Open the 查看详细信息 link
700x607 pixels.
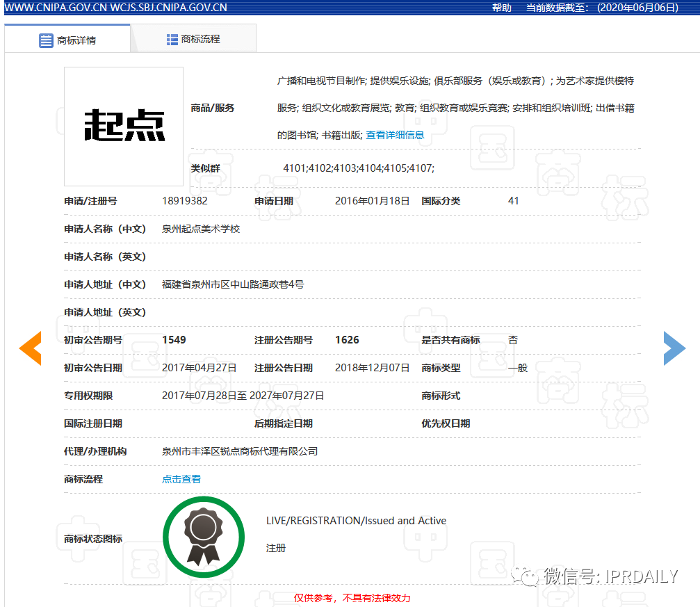[x=395, y=135]
